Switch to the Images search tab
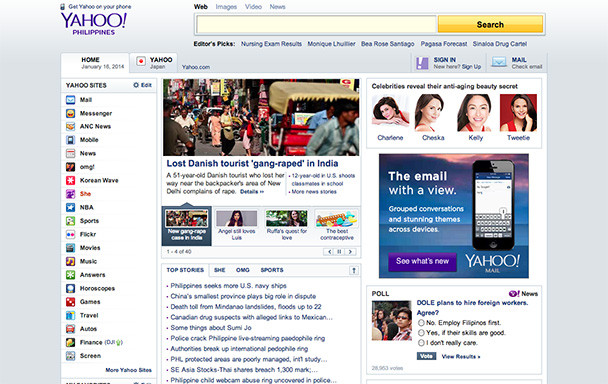Viewport: 608px width, 384px height. 226,7
